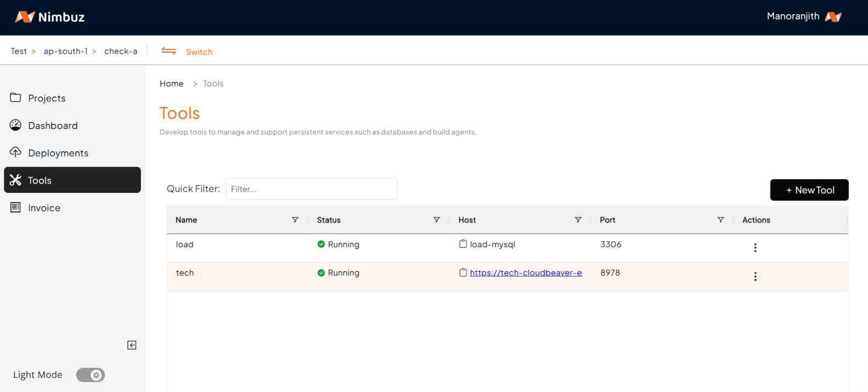
Task: Click the Home breadcrumb link
Action: 171,83
